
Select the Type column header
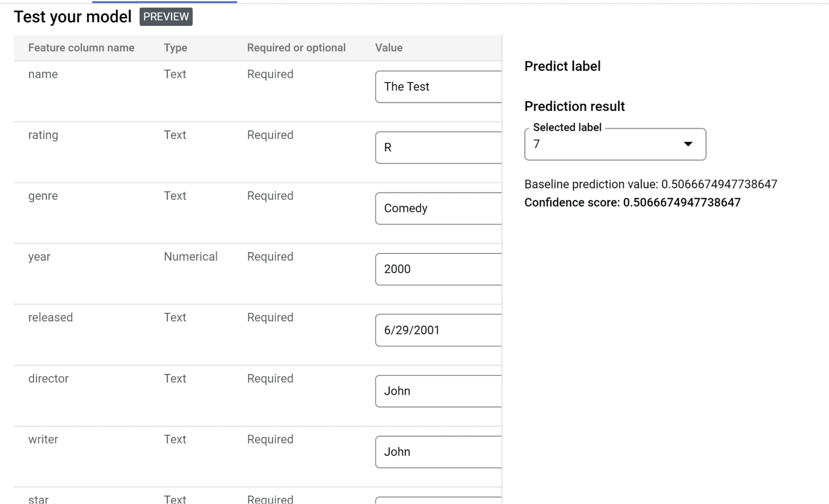click(x=175, y=48)
